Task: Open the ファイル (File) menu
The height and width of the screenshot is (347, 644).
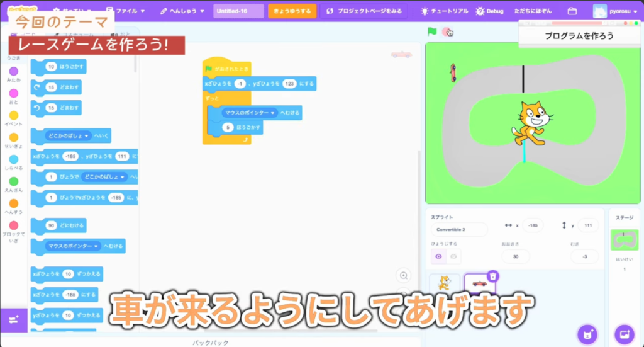Action: pyautogui.click(x=125, y=11)
